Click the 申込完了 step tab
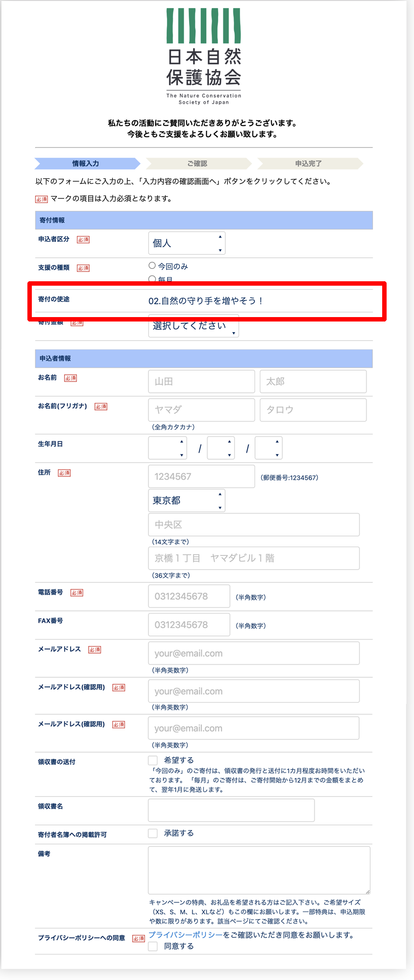The image size is (414, 980). [310, 164]
